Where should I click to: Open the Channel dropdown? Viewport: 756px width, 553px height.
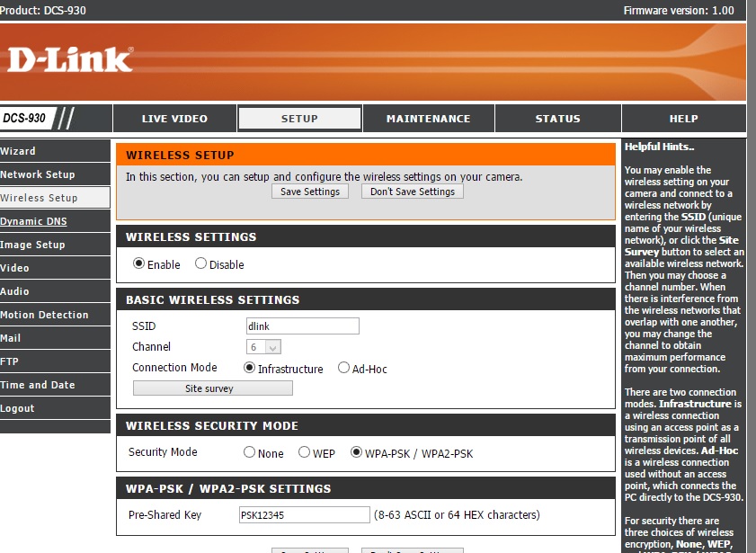(263, 347)
